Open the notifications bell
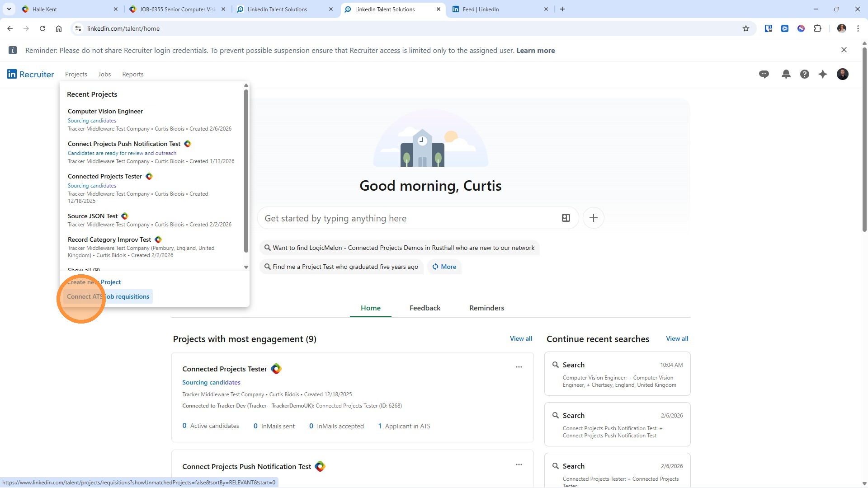The width and height of the screenshot is (868, 488). click(786, 74)
